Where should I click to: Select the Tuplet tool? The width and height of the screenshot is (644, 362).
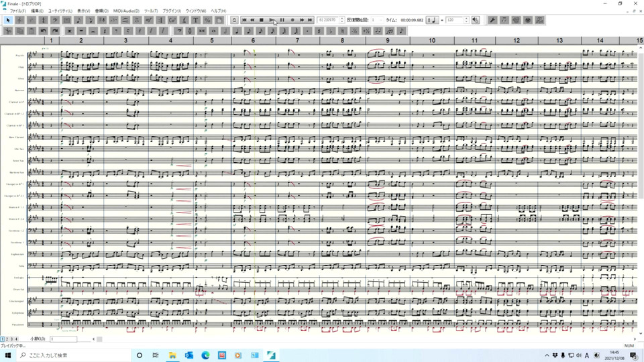pos(113,20)
